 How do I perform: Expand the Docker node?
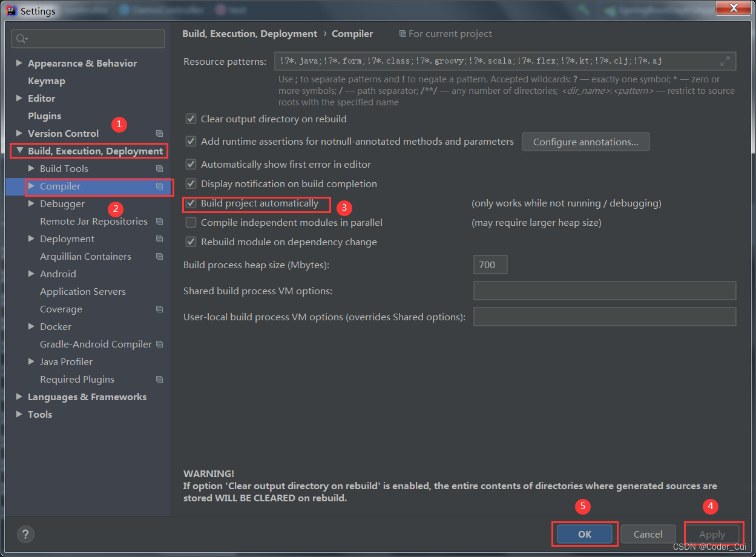coord(31,326)
